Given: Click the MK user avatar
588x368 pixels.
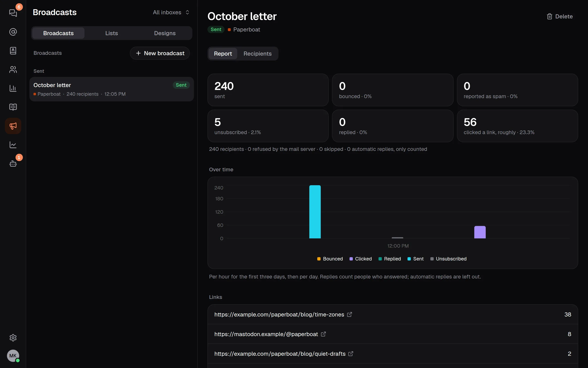Looking at the screenshot, I should point(13,356).
